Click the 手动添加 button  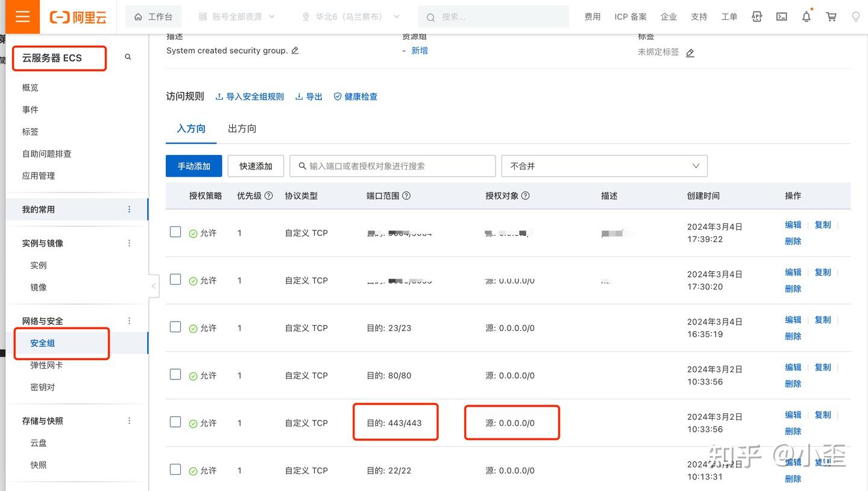pyautogui.click(x=193, y=166)
